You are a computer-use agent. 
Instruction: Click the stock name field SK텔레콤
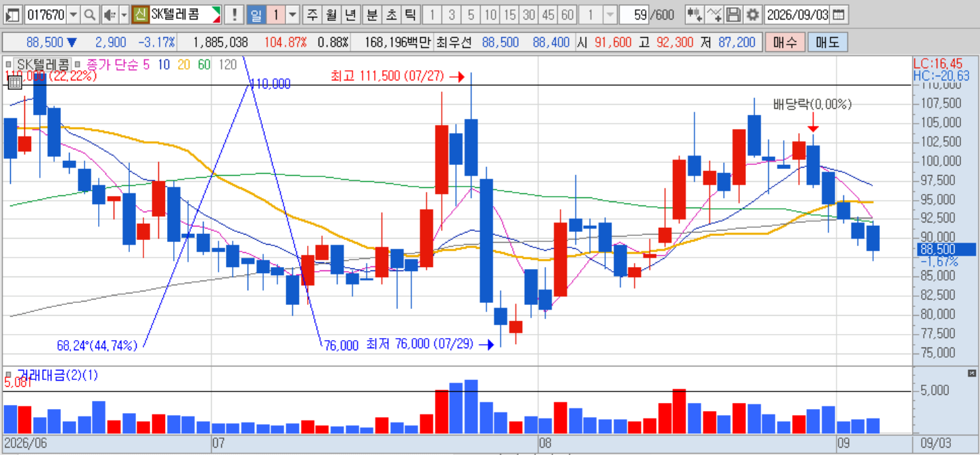point(185,14)
